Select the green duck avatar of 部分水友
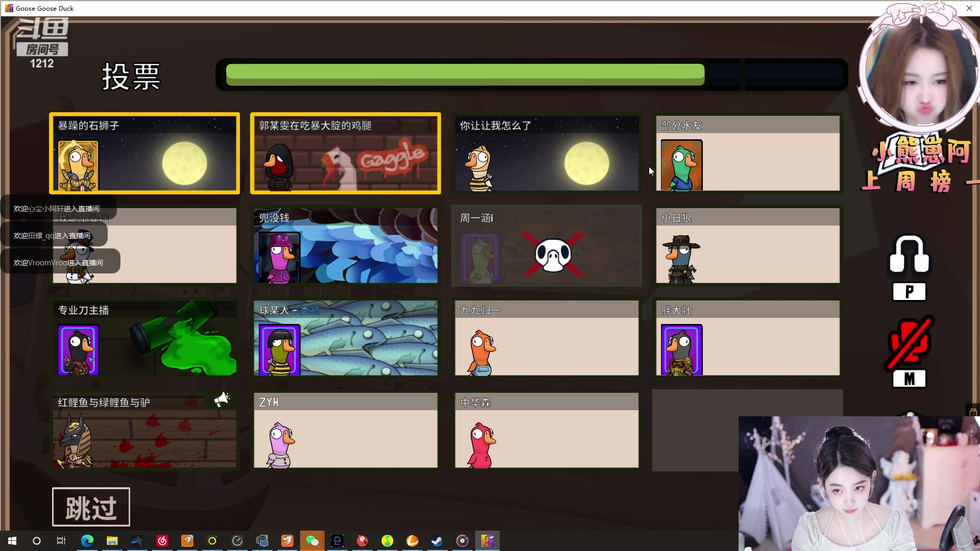This screenshot has height=551, width=980. pyautogui.click(x=681, y=165)
